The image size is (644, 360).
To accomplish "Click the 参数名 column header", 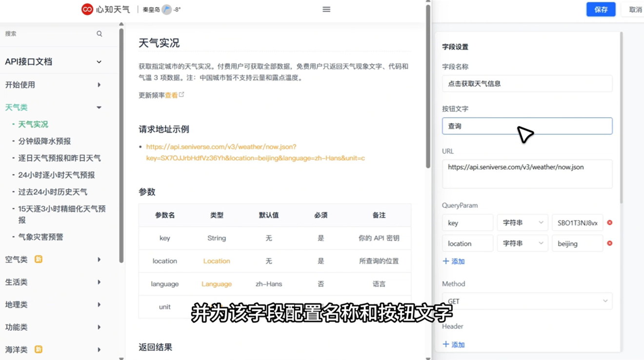I will (x=165, y=215).
